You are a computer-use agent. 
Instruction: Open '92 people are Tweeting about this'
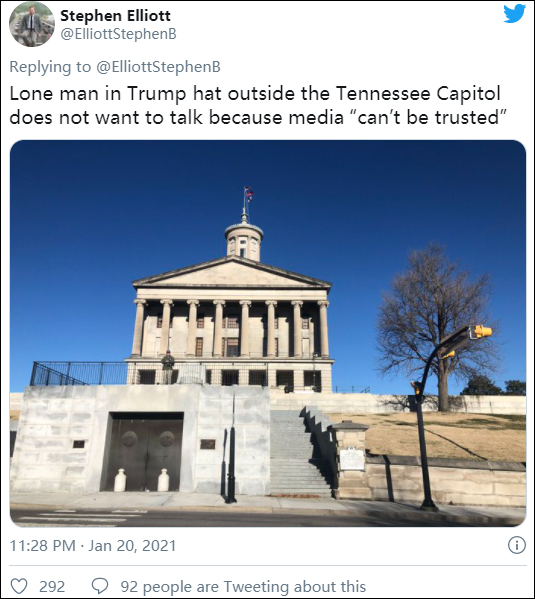243,586
